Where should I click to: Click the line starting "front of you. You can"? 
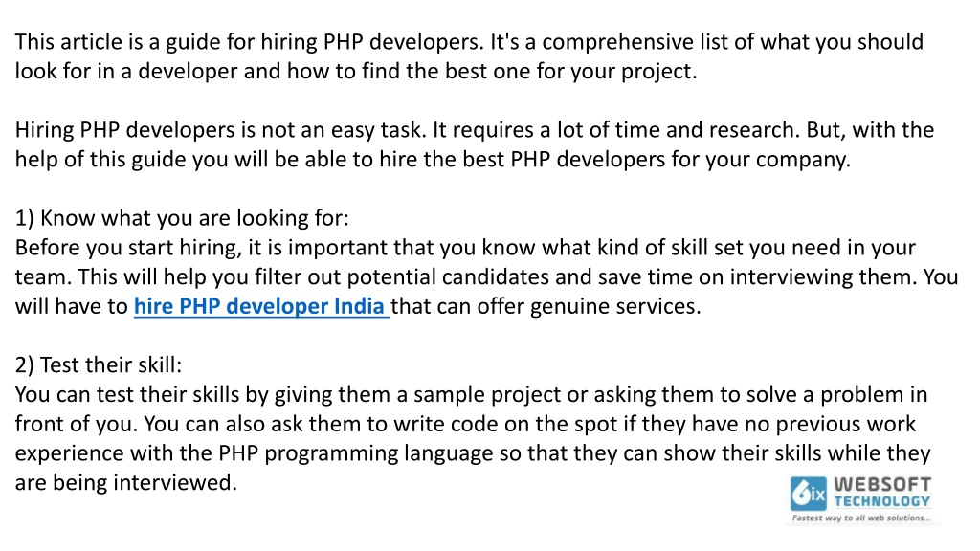point(465,424)
